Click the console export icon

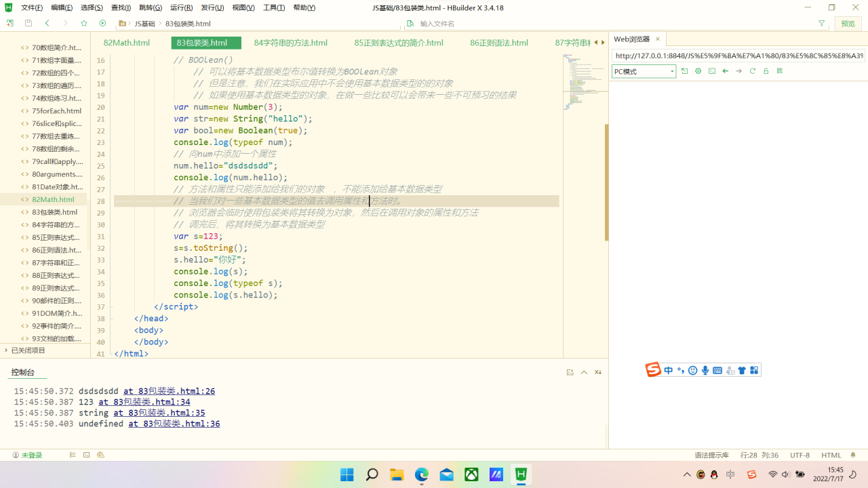570,372
